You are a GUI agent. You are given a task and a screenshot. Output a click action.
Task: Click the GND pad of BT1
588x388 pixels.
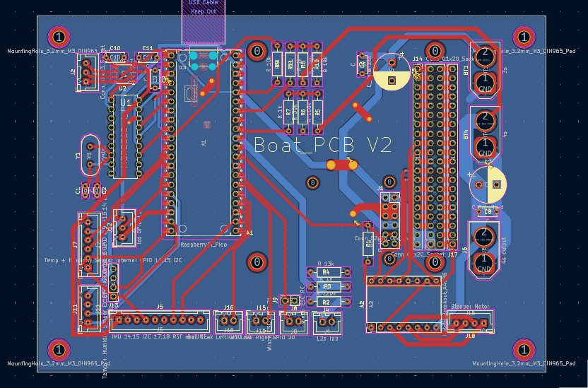coord(485,83)
